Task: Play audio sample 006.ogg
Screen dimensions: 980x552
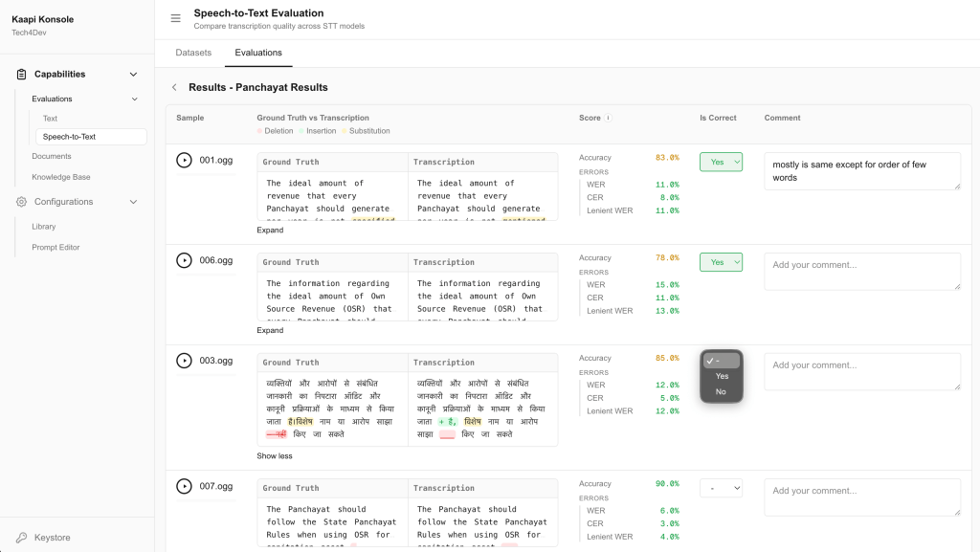Action: [x=184, y=260]
